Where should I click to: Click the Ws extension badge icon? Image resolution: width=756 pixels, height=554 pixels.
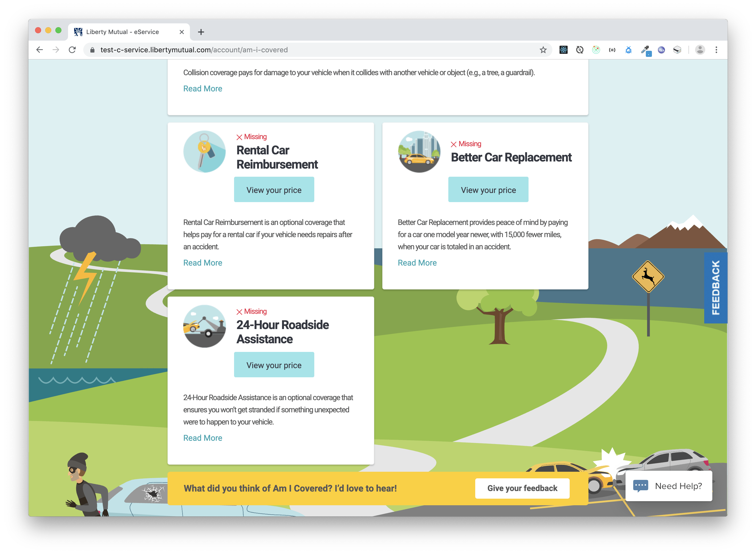pos(662,50)
